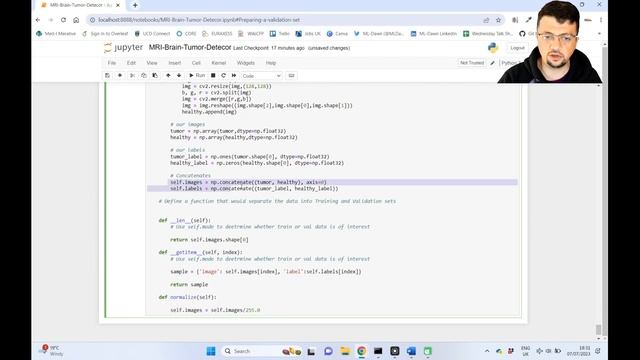Viewport: 640px width, 360px height.
Task: Click the Jupyter logo
Action: [x=124, y=48]
